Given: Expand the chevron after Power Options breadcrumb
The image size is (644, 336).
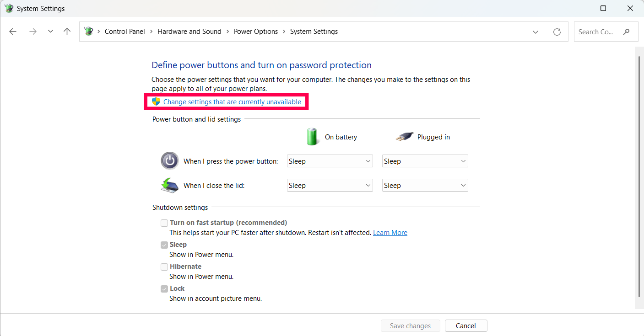Looking at the screenshot, I should click(284, 32).
